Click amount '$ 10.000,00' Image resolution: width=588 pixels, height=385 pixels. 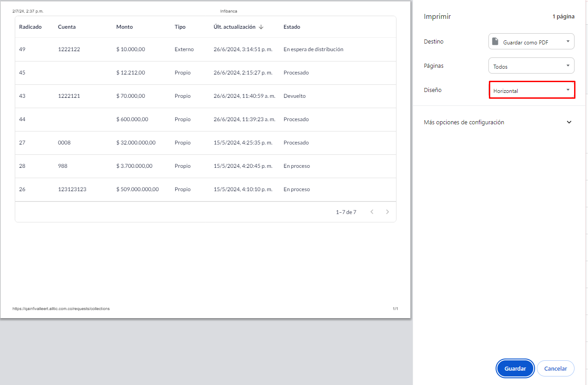tap(131, 49)
